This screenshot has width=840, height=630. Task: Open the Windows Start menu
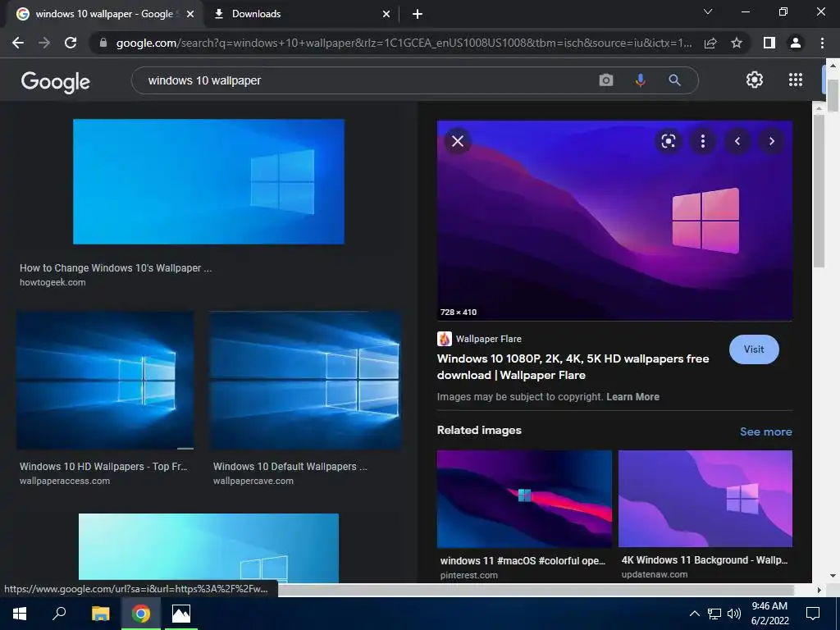[20, 614]
